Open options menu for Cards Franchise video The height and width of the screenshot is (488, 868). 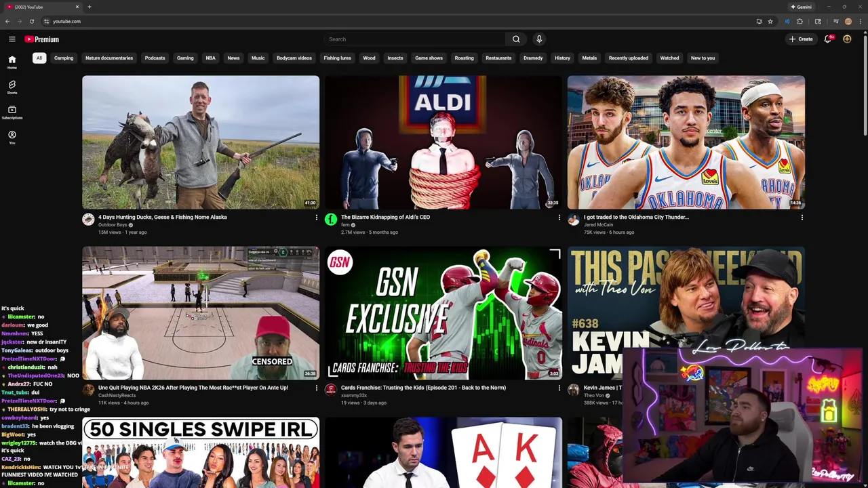click(559, 388)
